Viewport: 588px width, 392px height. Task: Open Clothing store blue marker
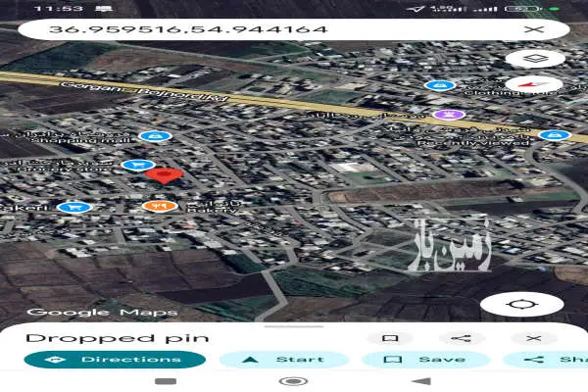click(440, 85)
